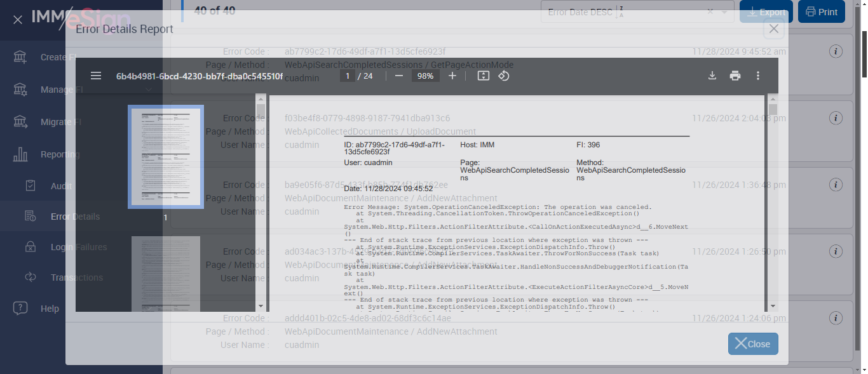Image resolution: width=868 pixels, height=374 pixels.
Task: Show info for 11/26/2024 1:26 pm error
Action: pyautogui.click(x=836, y=251)
